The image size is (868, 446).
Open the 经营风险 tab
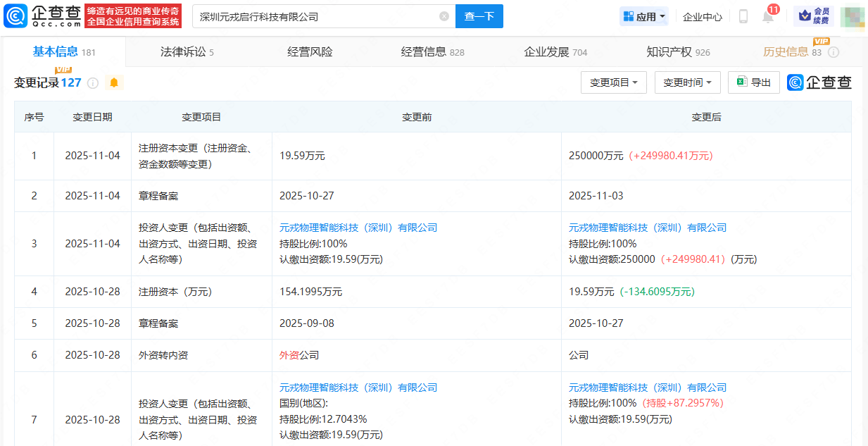(310, 52)
